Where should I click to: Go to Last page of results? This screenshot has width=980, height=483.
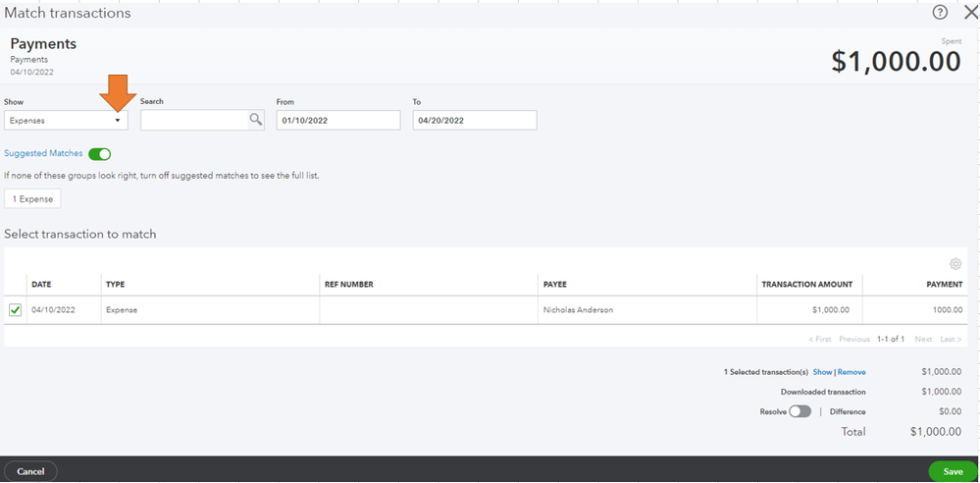951,339
